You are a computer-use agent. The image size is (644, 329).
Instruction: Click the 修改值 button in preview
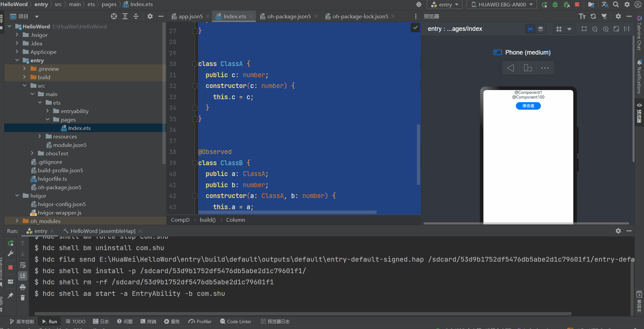tap(528, 106)
